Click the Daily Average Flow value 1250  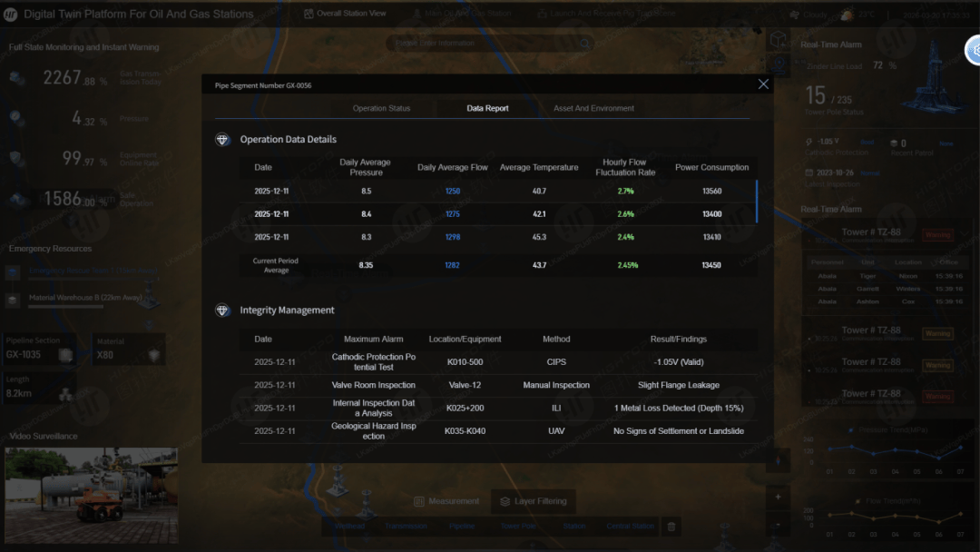point(453,192)
